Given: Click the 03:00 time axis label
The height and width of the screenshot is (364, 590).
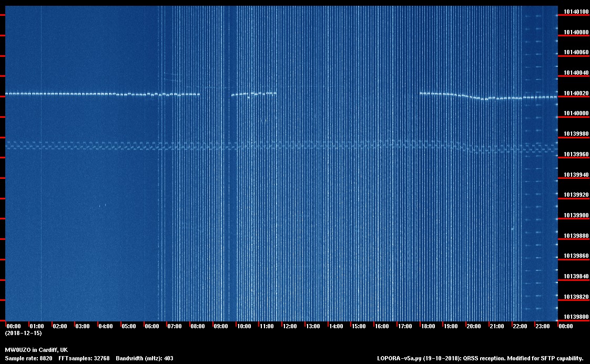Looking at the screenshot, I should point(83,326).
